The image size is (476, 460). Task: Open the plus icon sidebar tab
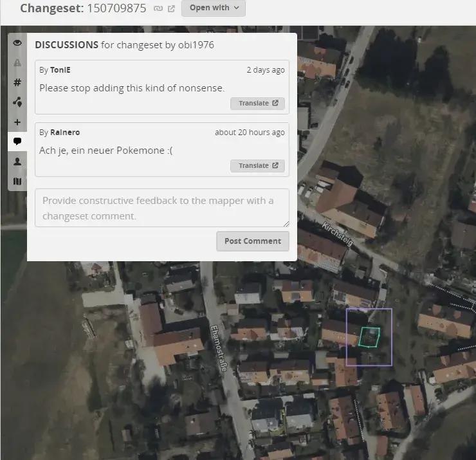tap(17, 122)
